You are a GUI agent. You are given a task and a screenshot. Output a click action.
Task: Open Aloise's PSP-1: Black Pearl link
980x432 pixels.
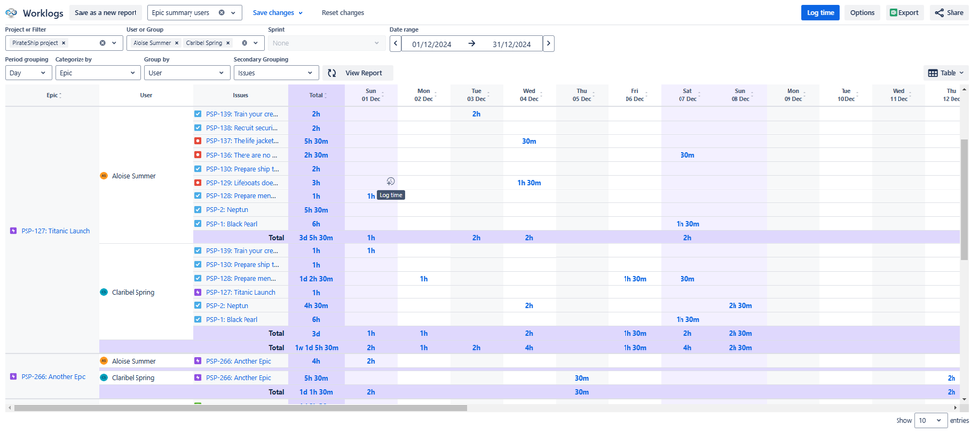(x=231, y=224)
